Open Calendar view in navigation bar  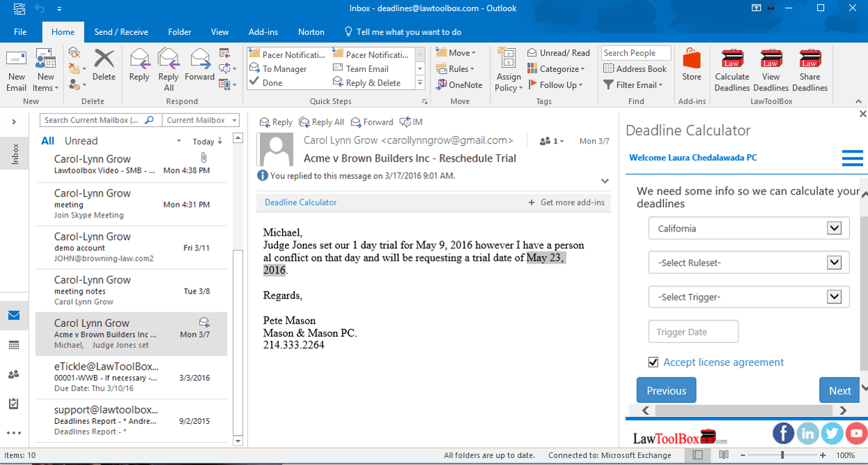tap(14, 345)
